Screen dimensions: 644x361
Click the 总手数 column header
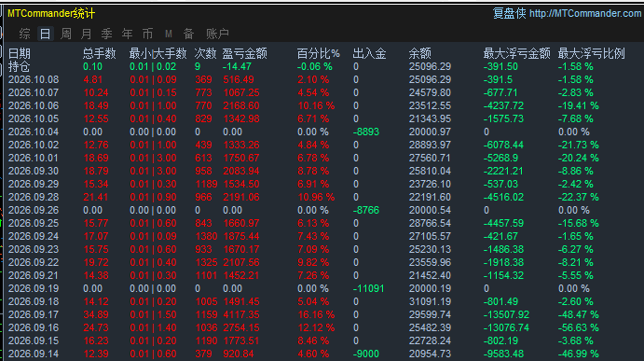100,53
